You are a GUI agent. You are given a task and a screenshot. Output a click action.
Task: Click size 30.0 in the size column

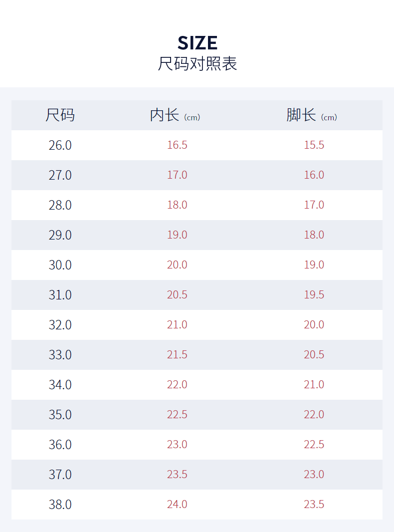click(60, 265)
